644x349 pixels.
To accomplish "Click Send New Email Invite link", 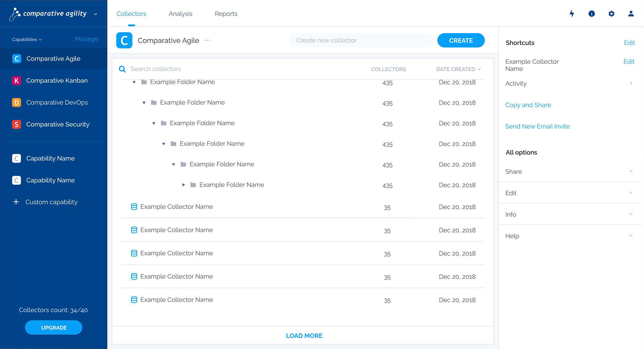I will 537,126.
